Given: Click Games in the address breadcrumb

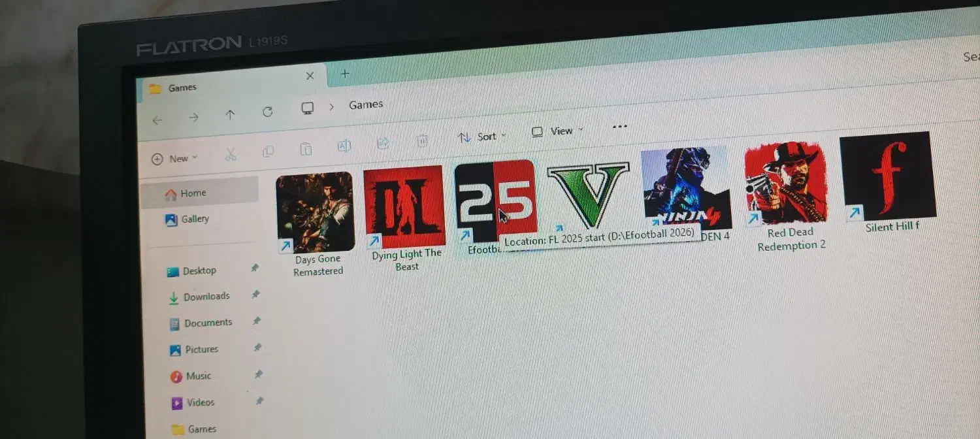Looking at the screenshot, I should click(x=366, y=105).
